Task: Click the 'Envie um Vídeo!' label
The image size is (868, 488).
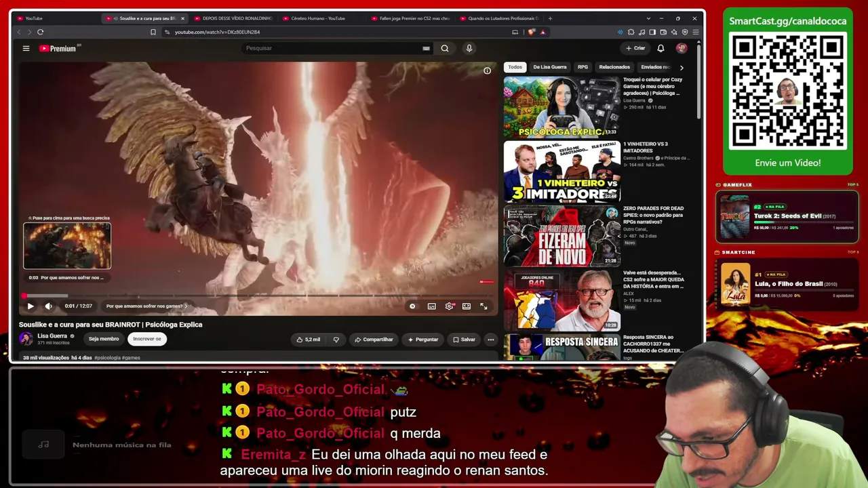Action: (788, 163)
